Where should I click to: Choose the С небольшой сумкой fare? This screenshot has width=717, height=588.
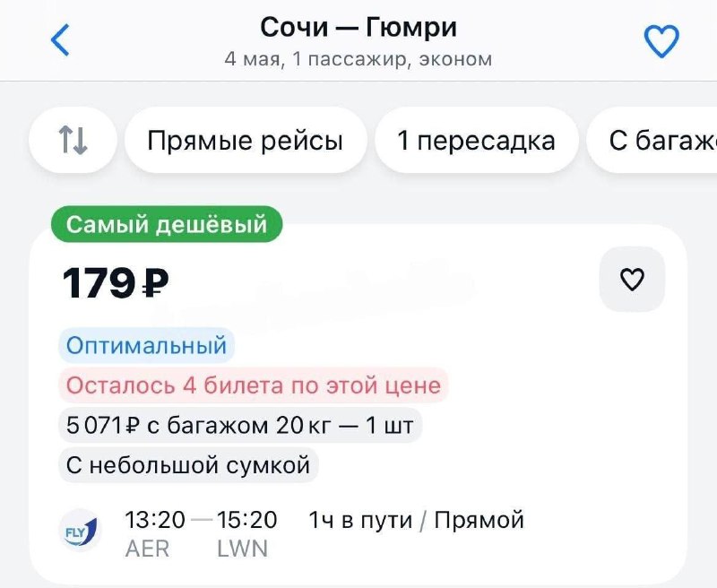point(189,466)
